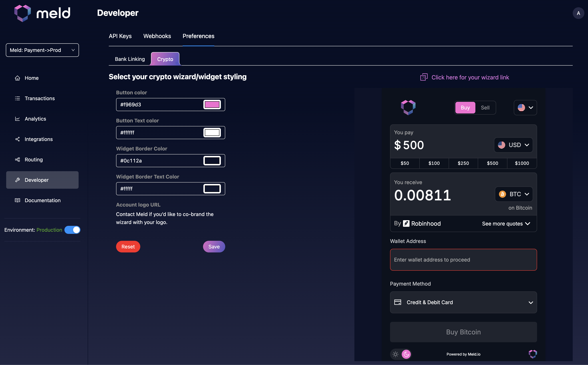Switch to the Webhooks tab
The image size is (588, 365).
157,36
